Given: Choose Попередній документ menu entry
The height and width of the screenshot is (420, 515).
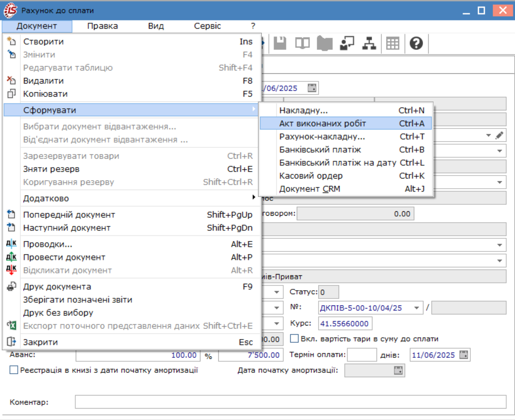Looking at the screenshot, I should point(132,215).
